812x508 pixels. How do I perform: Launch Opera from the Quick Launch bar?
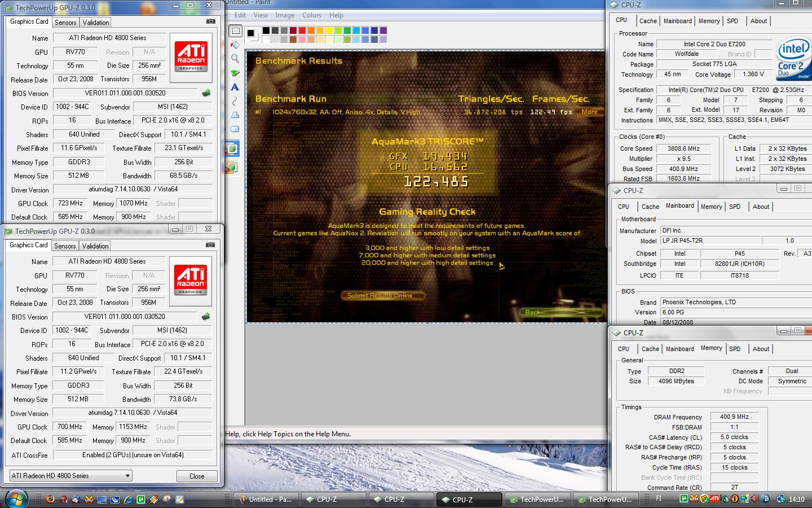[64, 499]
